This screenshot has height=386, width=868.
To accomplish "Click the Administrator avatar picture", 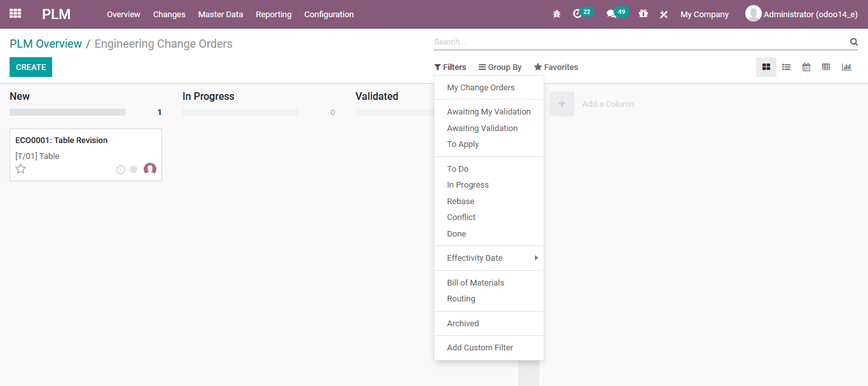I will point(753,13).
